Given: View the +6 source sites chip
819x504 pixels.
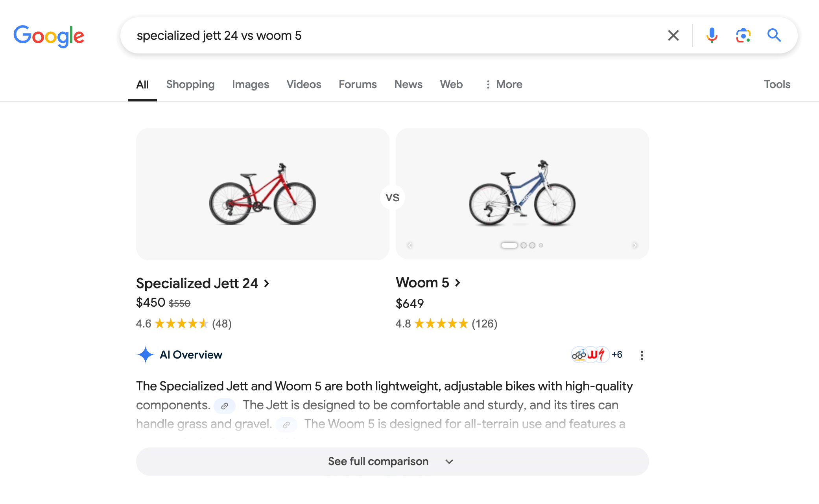Looking at the screenshot, I should pos(616,355).
